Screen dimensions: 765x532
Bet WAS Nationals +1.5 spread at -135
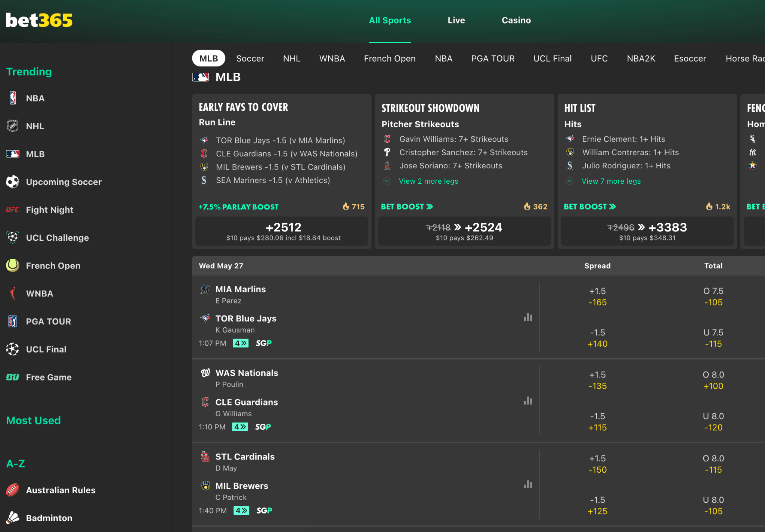click(x=597, y=380)
